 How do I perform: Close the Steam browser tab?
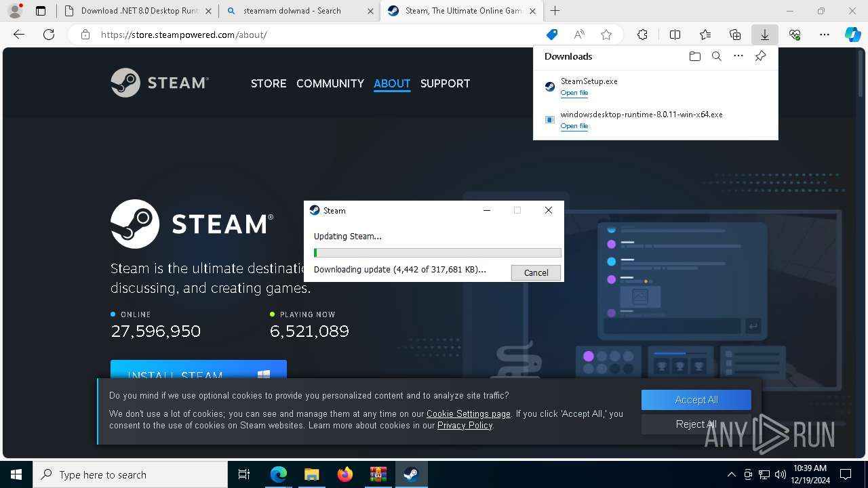[x=532, y=11]
